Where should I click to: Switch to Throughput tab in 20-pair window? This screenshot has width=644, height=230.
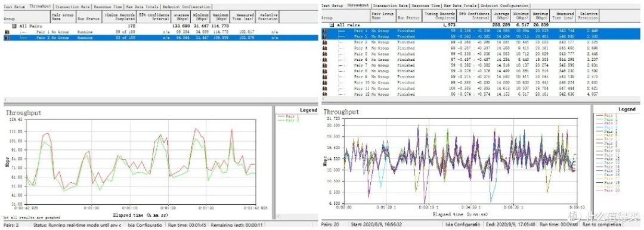pyautogui.click(x=358, y=6)
